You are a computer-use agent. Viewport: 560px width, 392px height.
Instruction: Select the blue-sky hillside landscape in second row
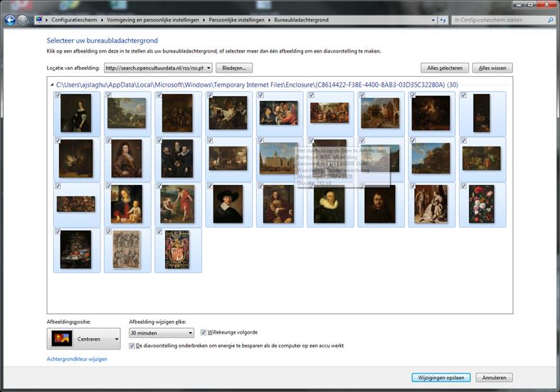[431, 159]
